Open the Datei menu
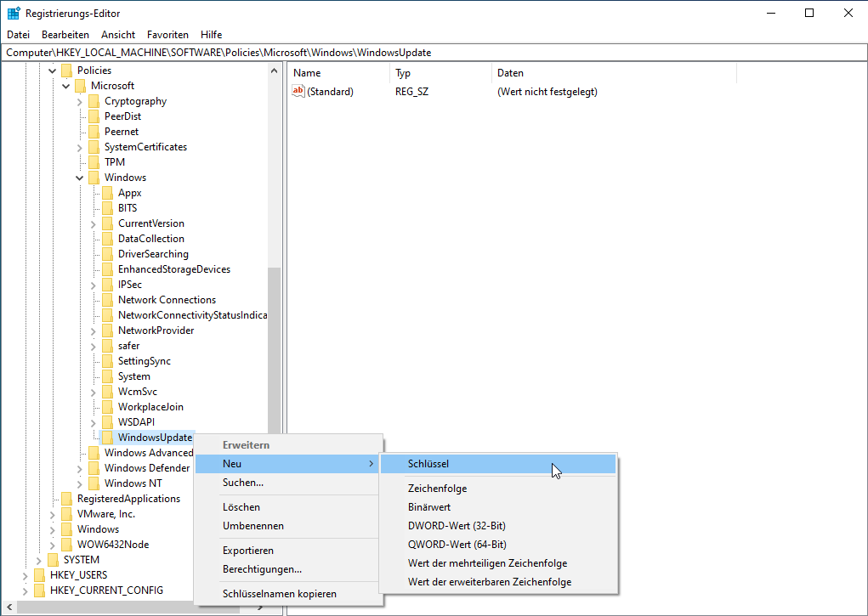This screenshot has height=616, width=868. [18, 34]
